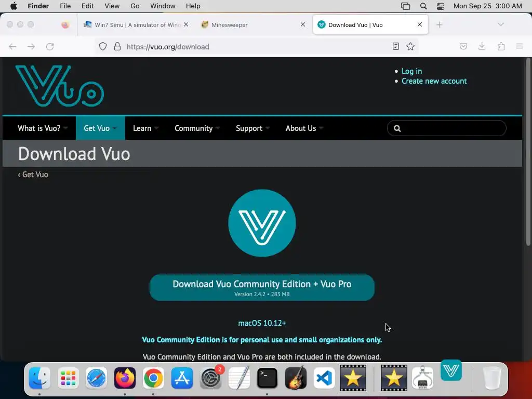Viewport: 532px width, 399px height.
Task: Open GarageBand from the dock
Action: pos(296,378)
